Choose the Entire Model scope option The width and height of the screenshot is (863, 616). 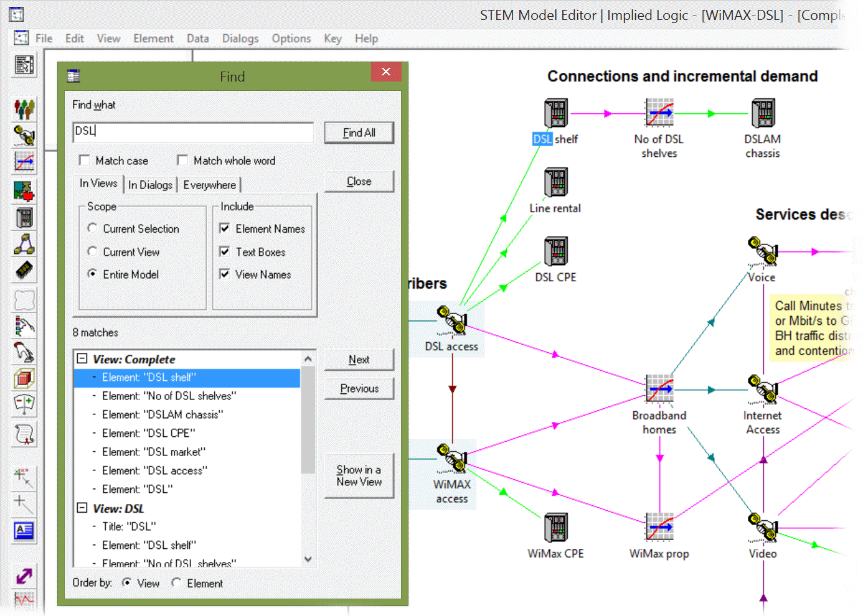(x=92, y=274)
